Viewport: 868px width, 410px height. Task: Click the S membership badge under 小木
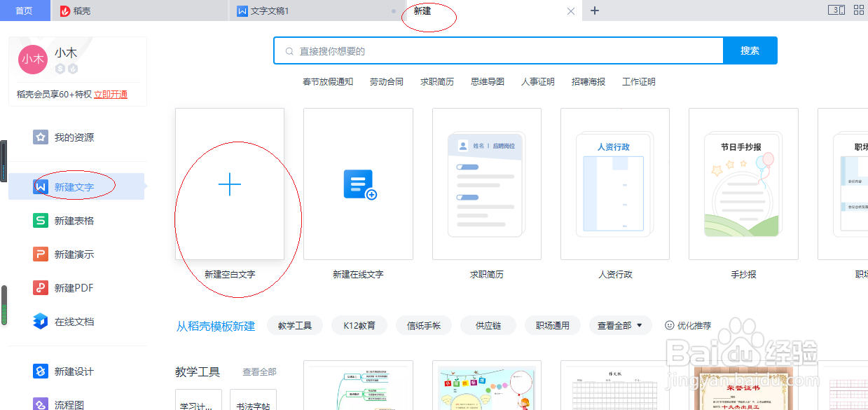click(60, 69)
